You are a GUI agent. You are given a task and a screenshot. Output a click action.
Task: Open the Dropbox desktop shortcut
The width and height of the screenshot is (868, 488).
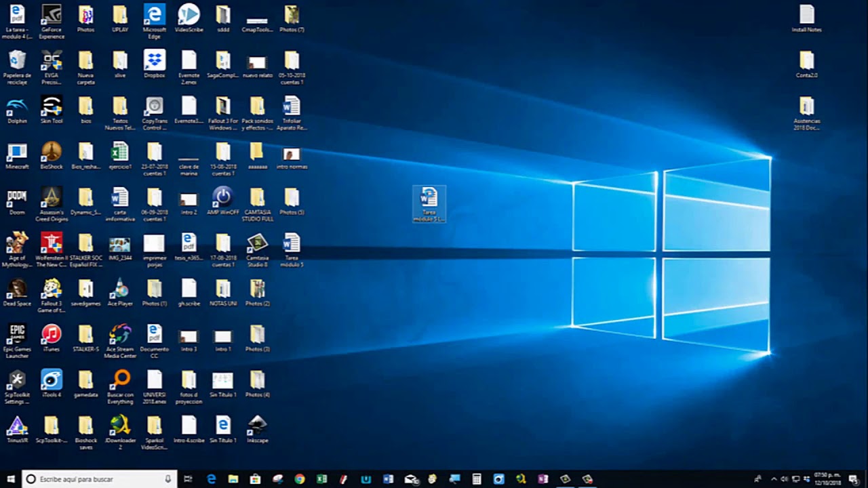[155, 64]
